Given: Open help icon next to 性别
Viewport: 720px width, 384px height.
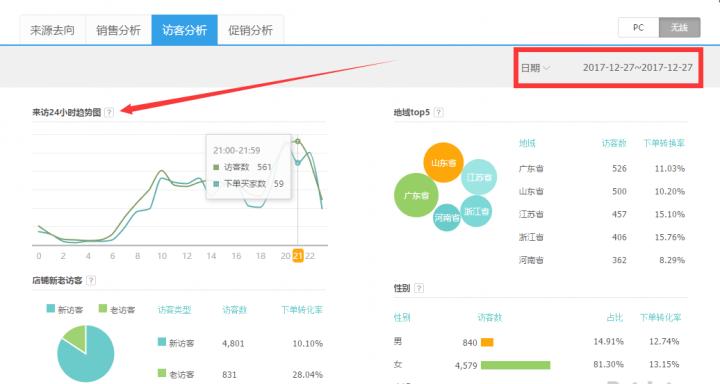Looking at the screenshot, I should point(419,288).
